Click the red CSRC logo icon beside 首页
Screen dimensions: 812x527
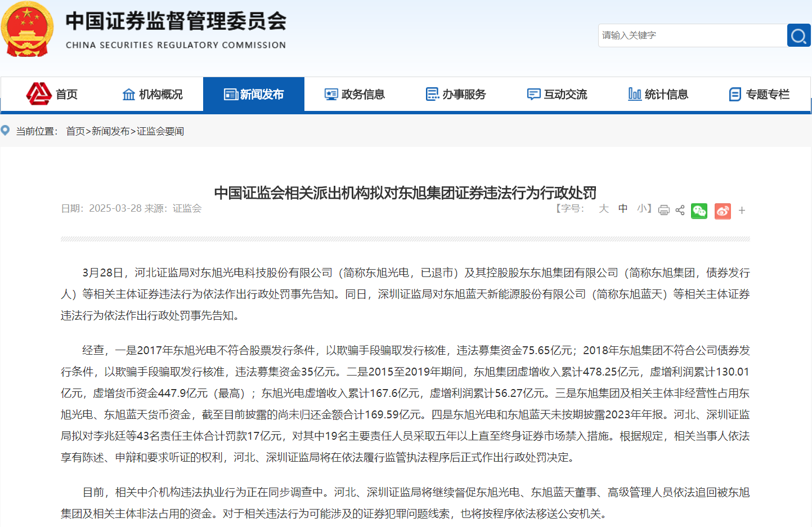[39, 94]
